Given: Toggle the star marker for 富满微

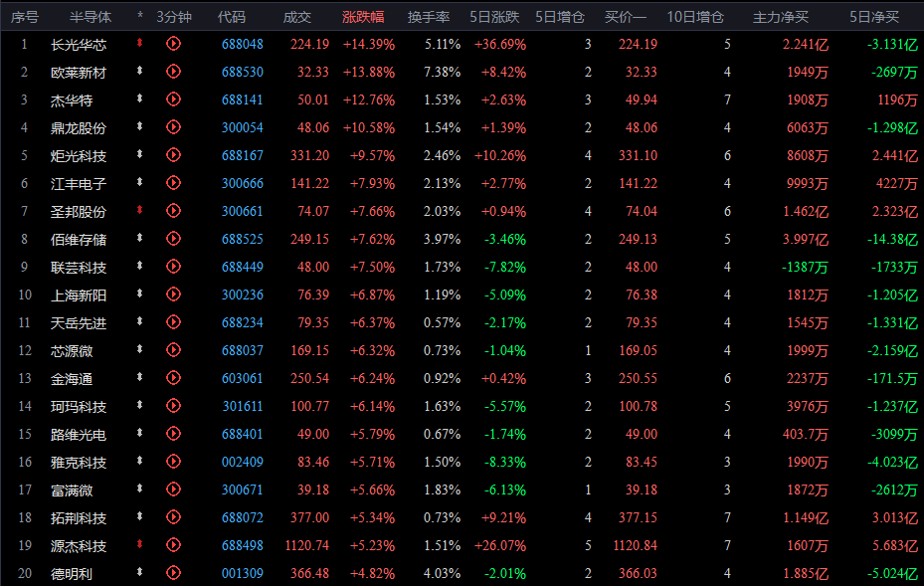Looking at the screenshot, I should (x=140, y=489).
